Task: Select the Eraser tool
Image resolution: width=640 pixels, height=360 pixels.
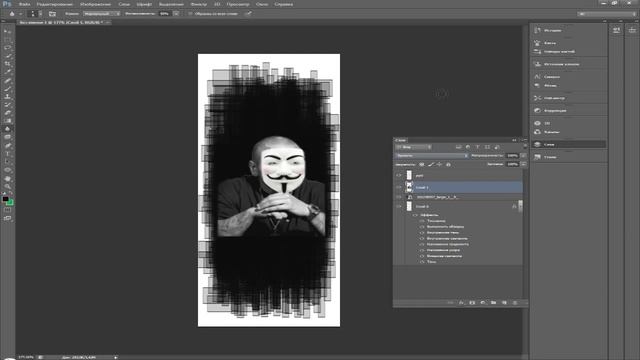Action: (7, 113)
